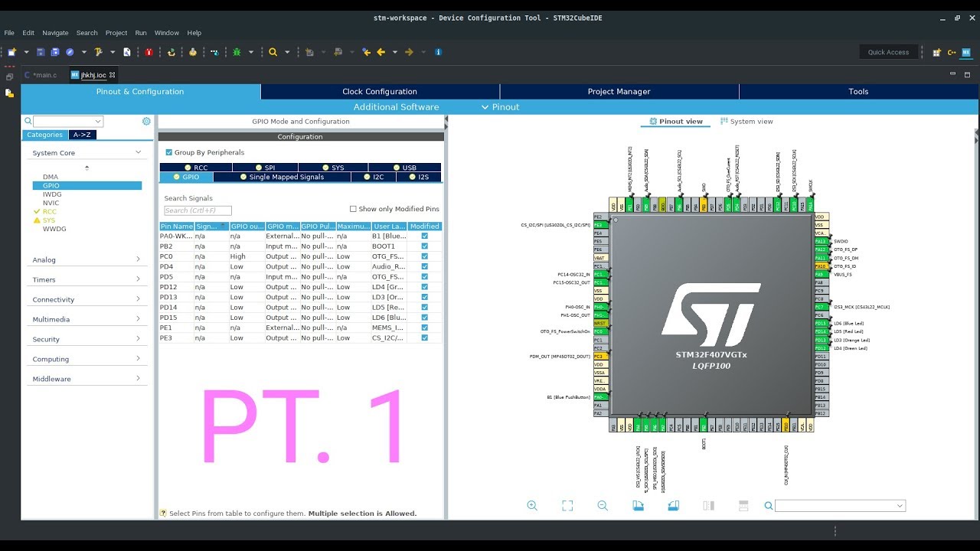Toggle Modified checkbox for PE3 row

[x=425, y=337]
